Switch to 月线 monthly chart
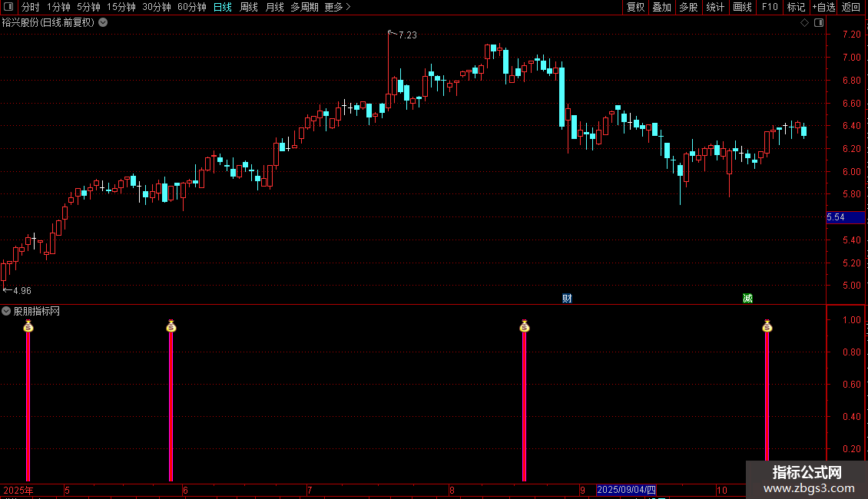This screenshot has height=499, width=868. point(274,7)
